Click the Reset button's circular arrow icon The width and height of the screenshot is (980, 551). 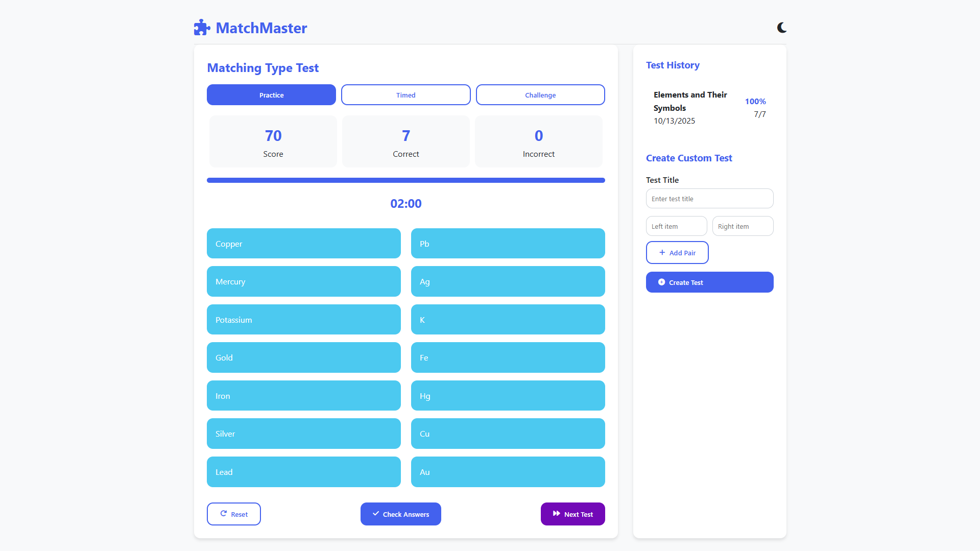pos(224,514)
